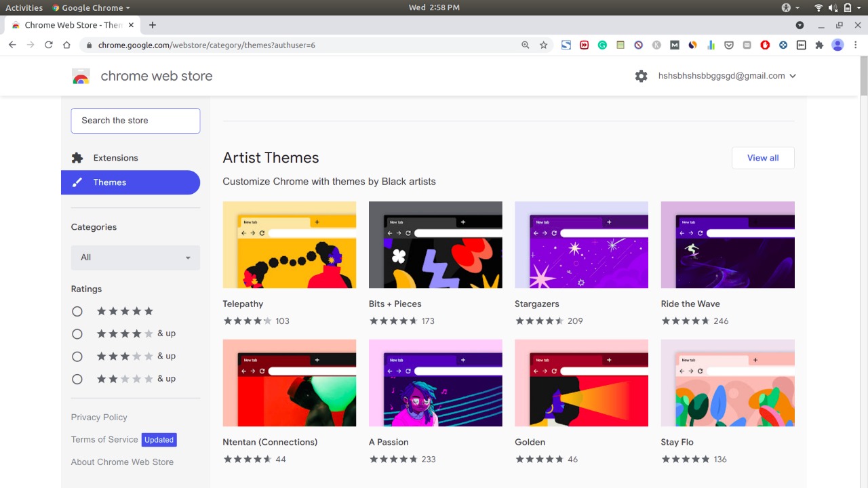Click the page vertical scrollbar thumb
The width and height of the screenshot is (868, 488).
[x=864, y=76]
